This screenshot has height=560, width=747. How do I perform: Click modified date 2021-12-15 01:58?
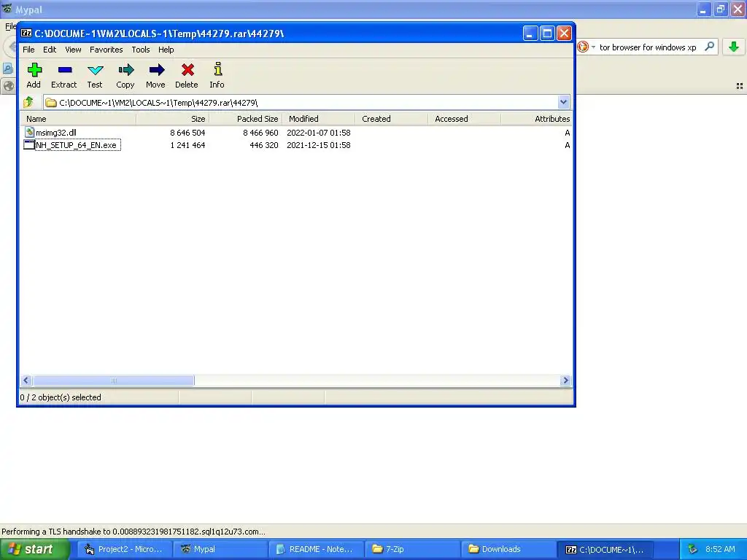pyautogui.click(x=319, y=145)
